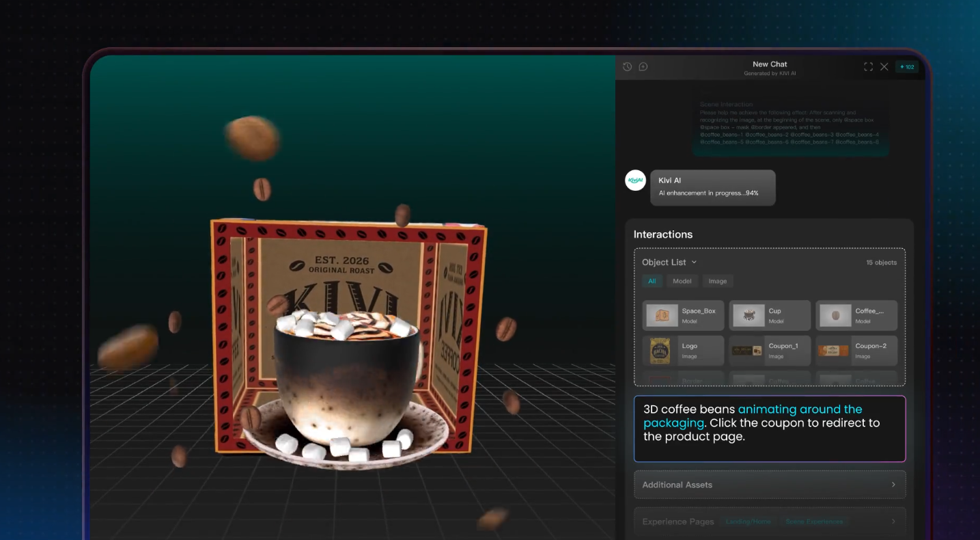This screenshot has height=540, width=980.
Task: Select the Space_Box model item
Action: 683,315
